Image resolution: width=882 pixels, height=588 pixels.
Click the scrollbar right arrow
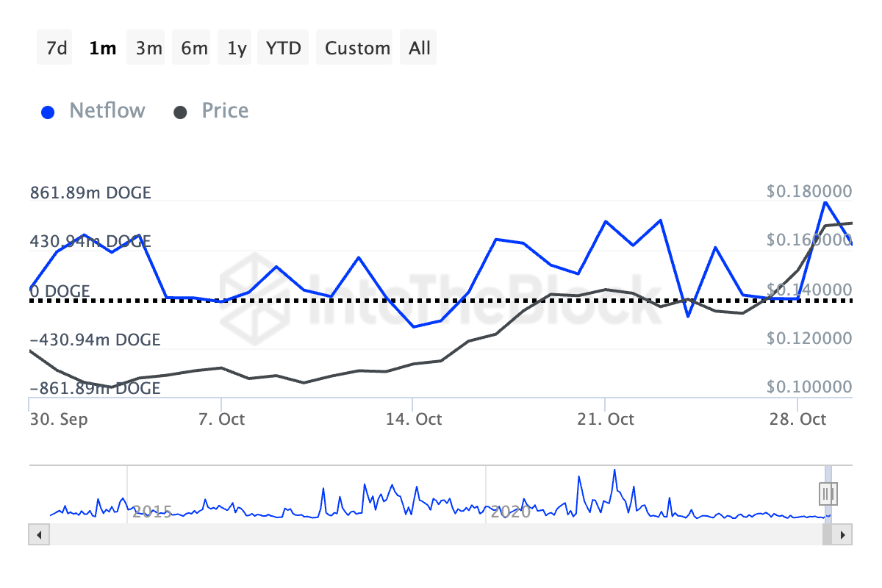click(x=844, y=534)
